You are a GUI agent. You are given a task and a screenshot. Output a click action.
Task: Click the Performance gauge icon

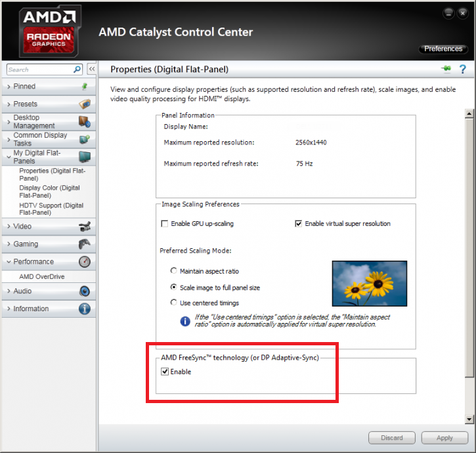pos(85,262)
